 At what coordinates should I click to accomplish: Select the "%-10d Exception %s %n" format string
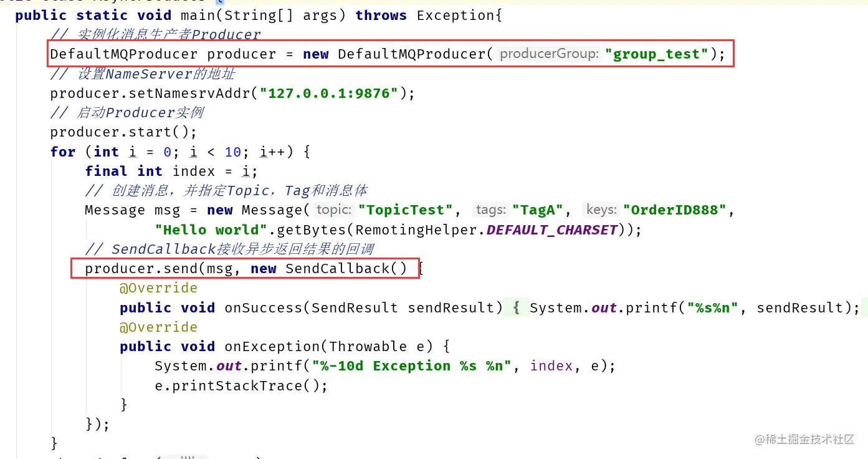411,366
